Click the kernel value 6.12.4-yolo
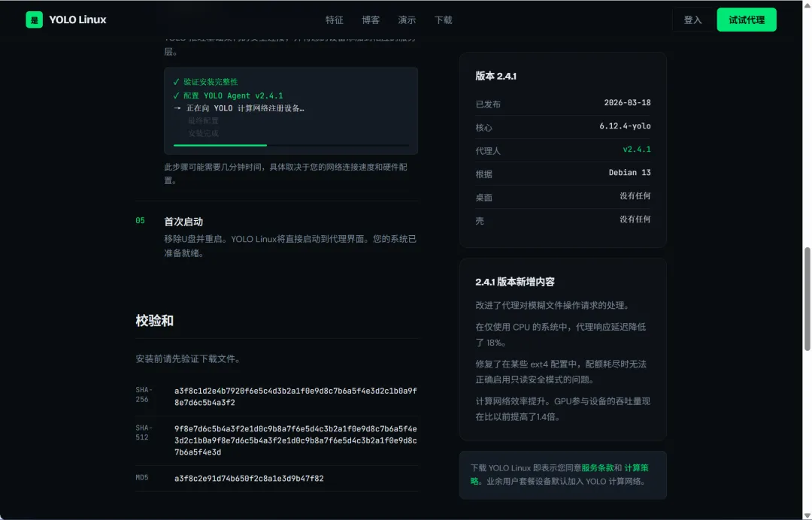812x520 pixels. (625, 125)
